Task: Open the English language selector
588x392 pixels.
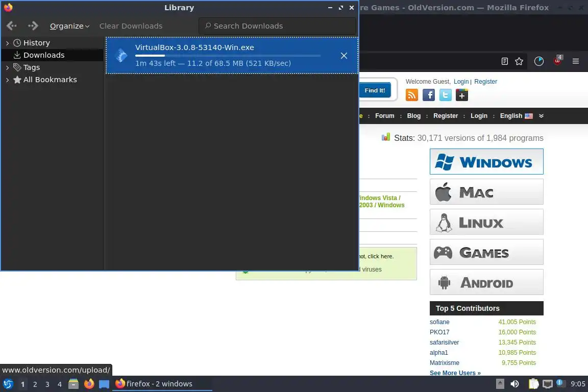Action: 517,116
